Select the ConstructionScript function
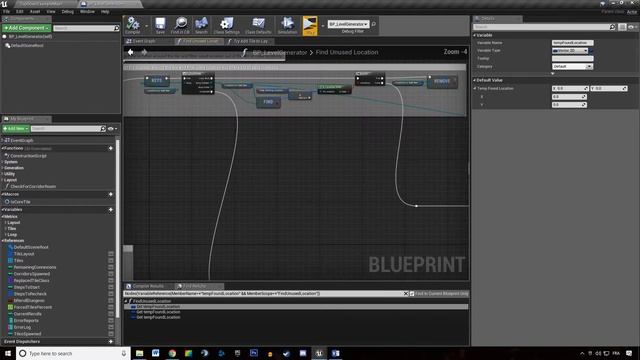The image size is (640, 360). tap(28, 156)
